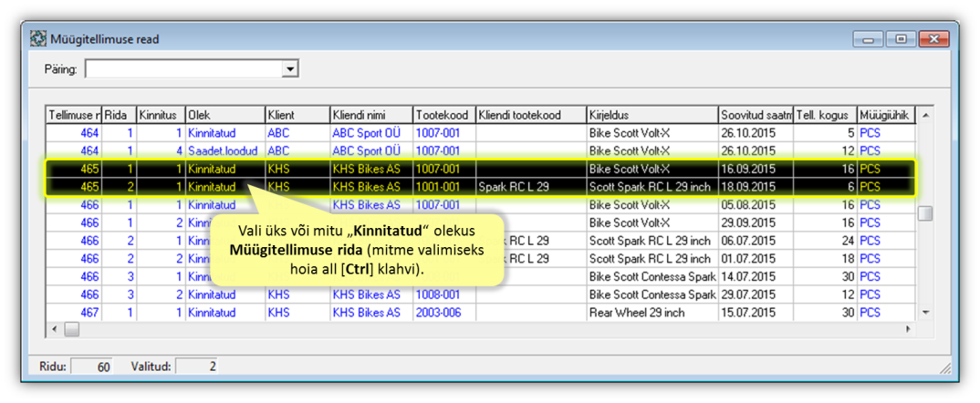Click the Tootekood column header

pos(445,116)
